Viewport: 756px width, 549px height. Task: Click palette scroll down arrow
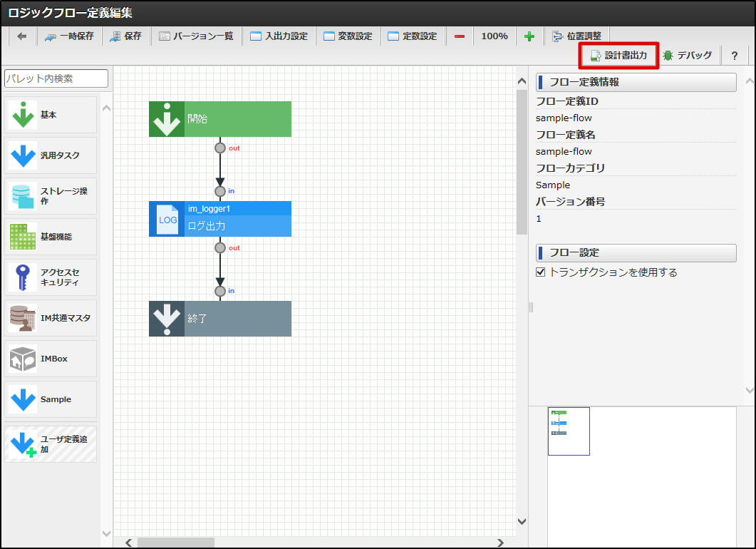pyautogui.click(x=107, y=533)
